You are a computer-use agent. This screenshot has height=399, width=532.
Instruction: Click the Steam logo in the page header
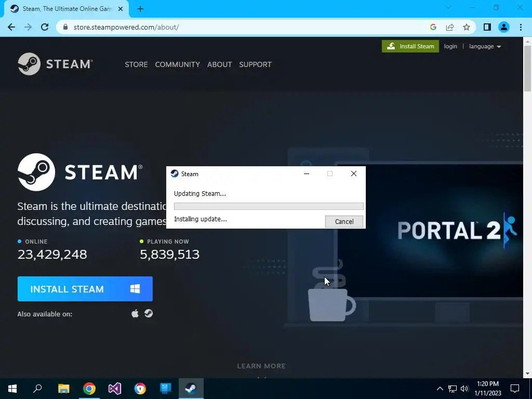(55, 64)
